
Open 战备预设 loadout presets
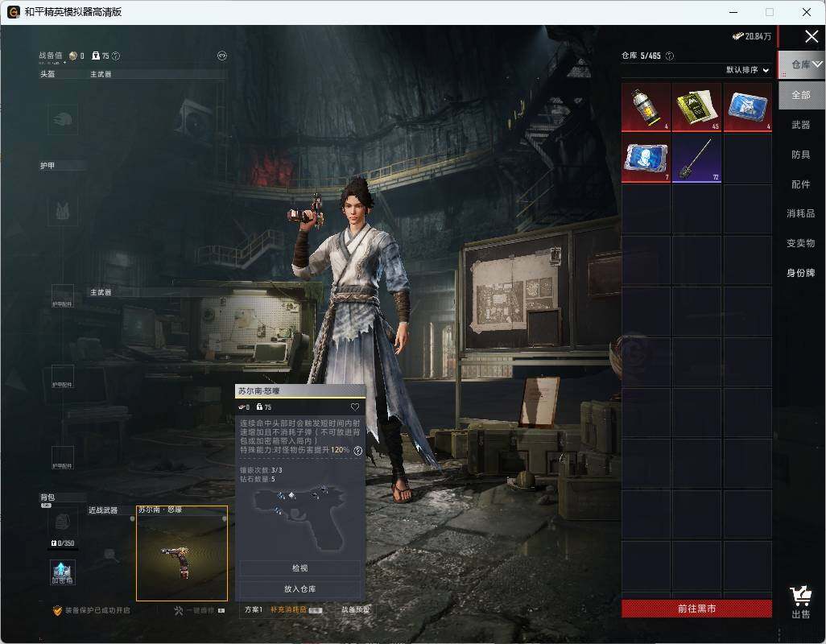(x=356, y=609)
